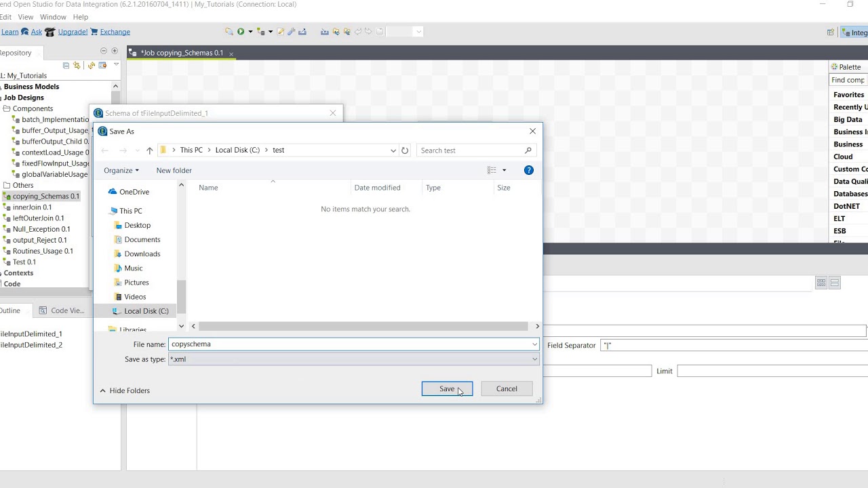
Task: Open the dropdown arrow next to Run
Action: 250,32
